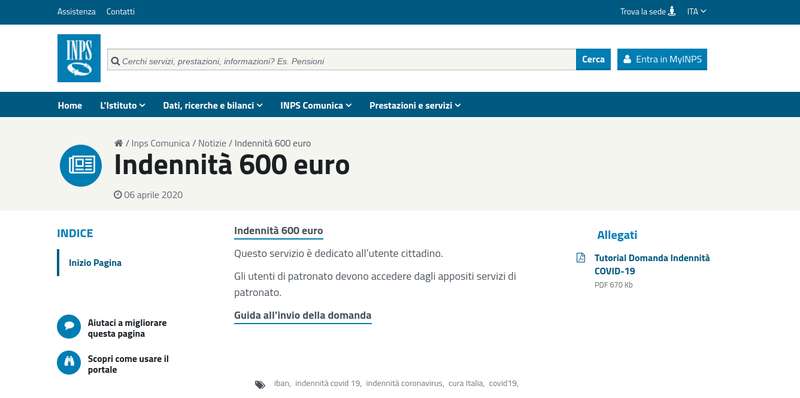Click the INDICE heading
Screen dimensions: 800x398
pyautogui.click(x=75, y=233)
